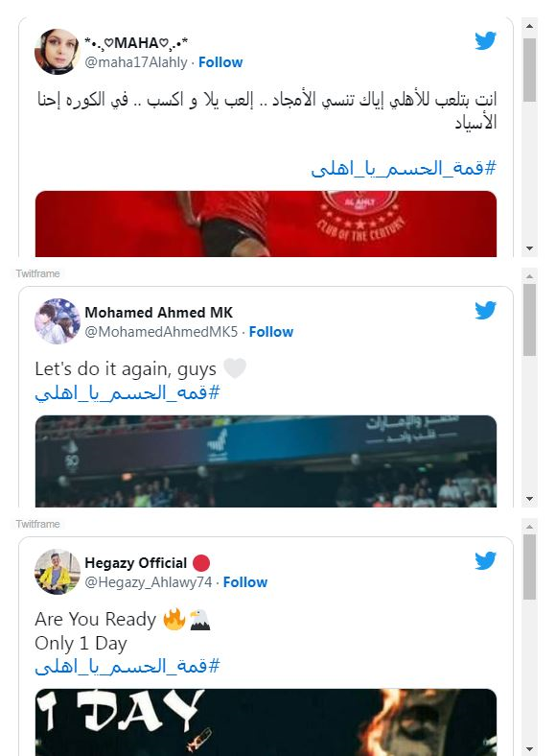Open Hegazy Official's profile avatar

coord(58,572)
